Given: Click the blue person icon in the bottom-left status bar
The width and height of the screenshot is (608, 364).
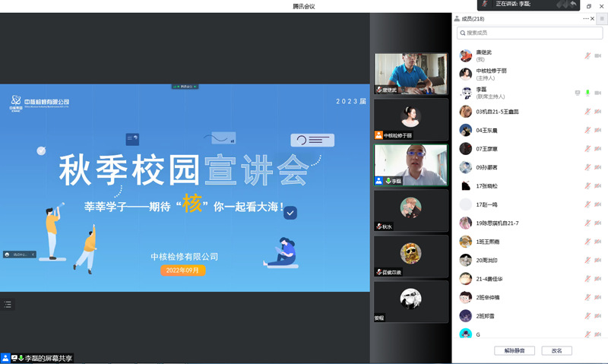Looking at the screenshot, I should pyautogui.click(x=5, y=358).
